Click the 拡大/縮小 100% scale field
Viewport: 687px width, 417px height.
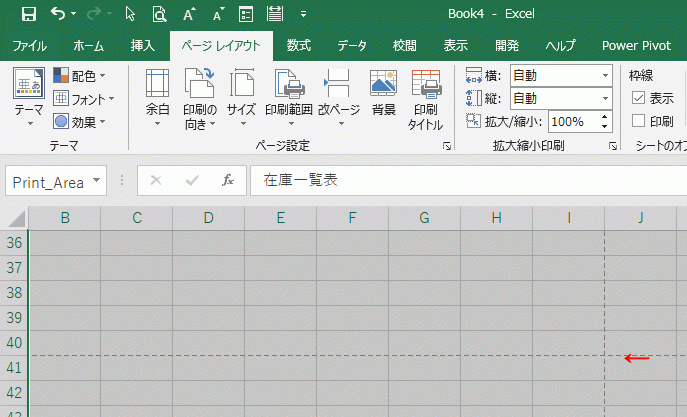click(x=573, y=121)
